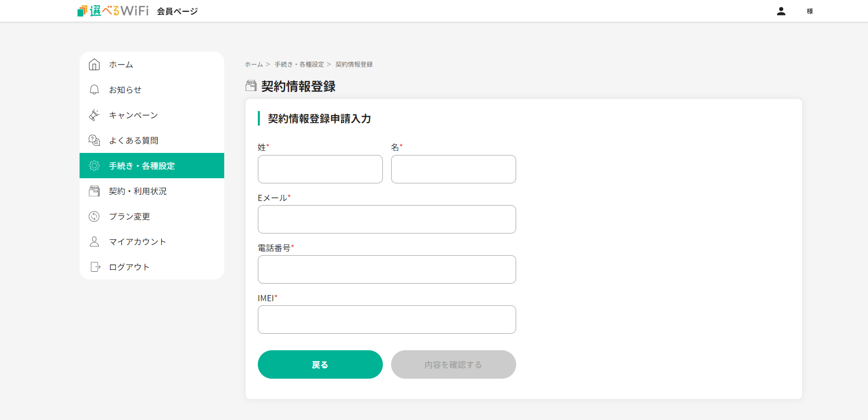
Task: Click the plan change circular icon
Action: click(x=94, y=216)
